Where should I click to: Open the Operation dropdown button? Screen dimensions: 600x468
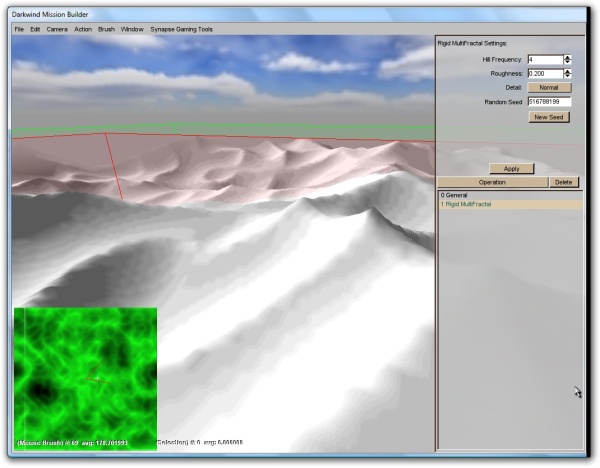tap(492, 183)
